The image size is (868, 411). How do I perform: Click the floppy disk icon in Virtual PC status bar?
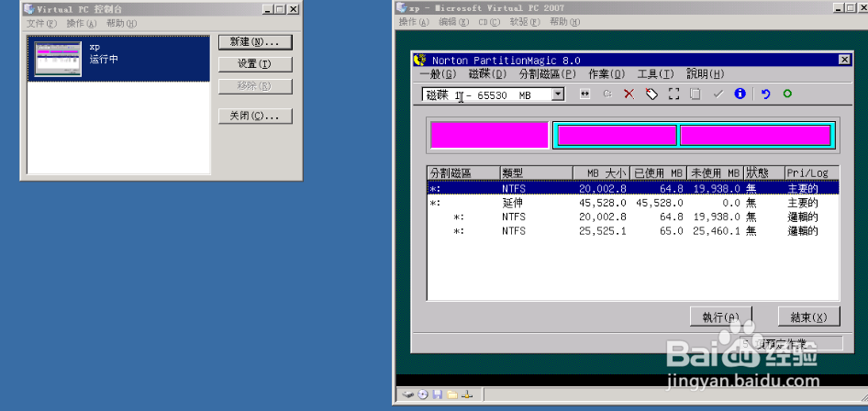pyautogui.click(x=438, y=394)
